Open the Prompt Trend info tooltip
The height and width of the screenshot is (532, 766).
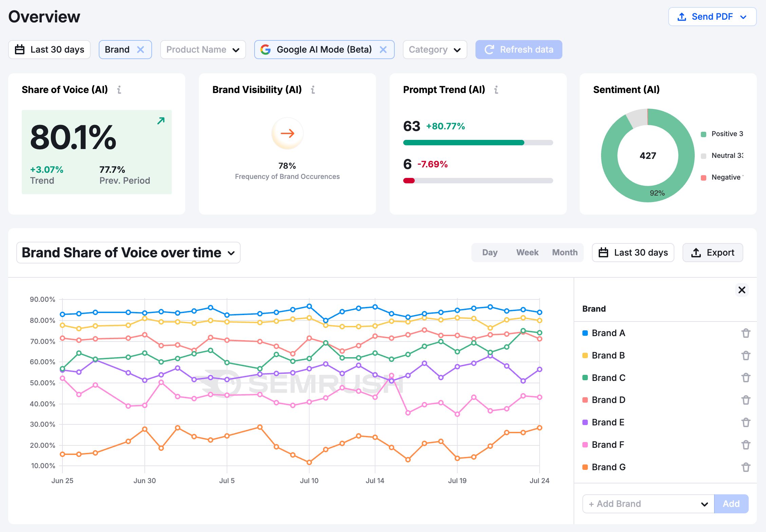click(496, 90)
